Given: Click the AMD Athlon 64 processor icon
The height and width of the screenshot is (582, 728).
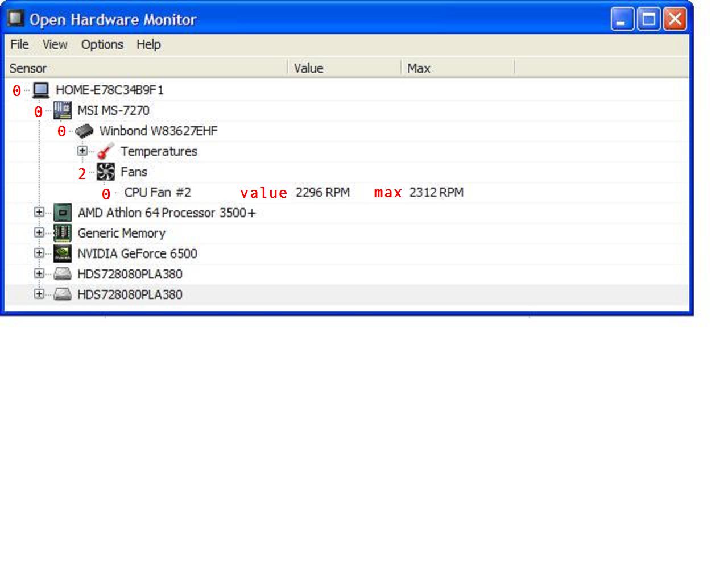Looking at the screenshot, I should point(63,213).
